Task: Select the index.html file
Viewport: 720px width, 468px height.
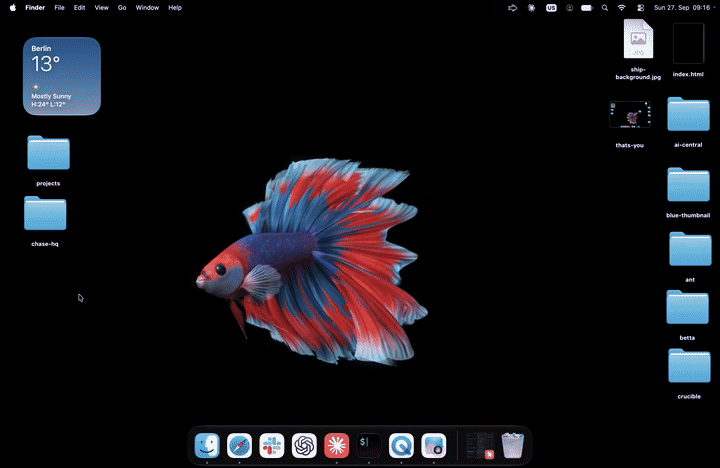Action: click(x=688, y=43)
